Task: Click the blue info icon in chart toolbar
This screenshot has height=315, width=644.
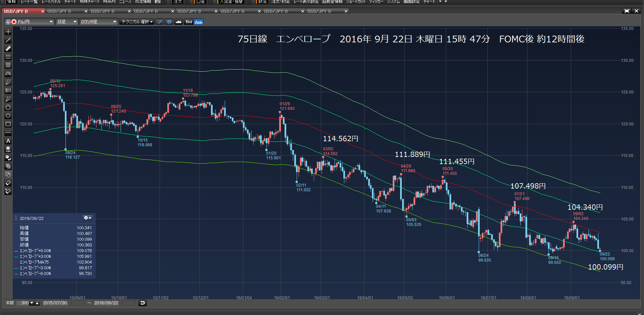Action: (169, 22)
